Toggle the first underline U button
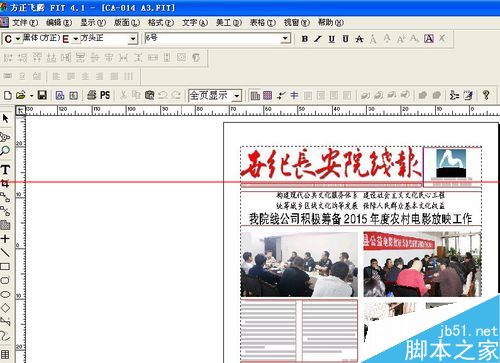 click(332, 39)
